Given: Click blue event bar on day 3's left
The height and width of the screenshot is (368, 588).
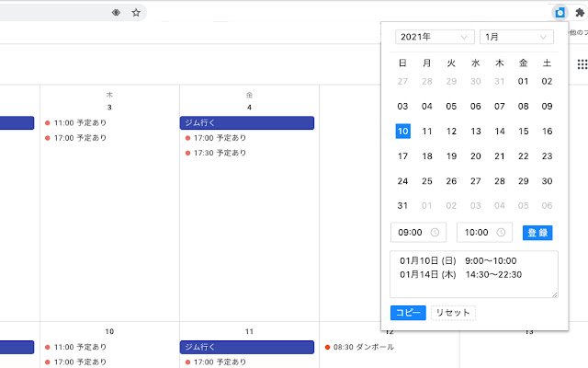Looking at the screenshot, I should [x=17, y=122].
